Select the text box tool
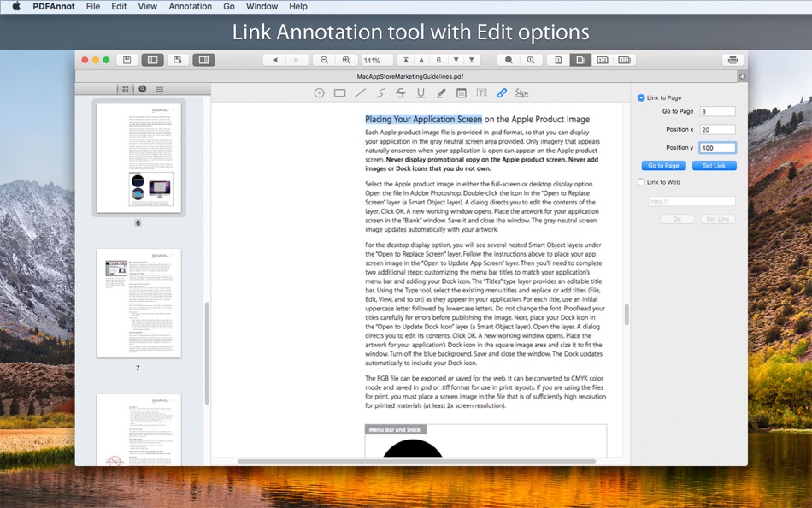 click(x=481, y=93)
